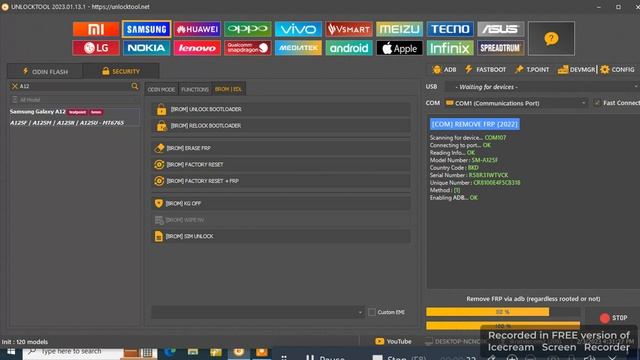
Task: Toggle the Custom EMI checkbox
Action: point(372,312)
